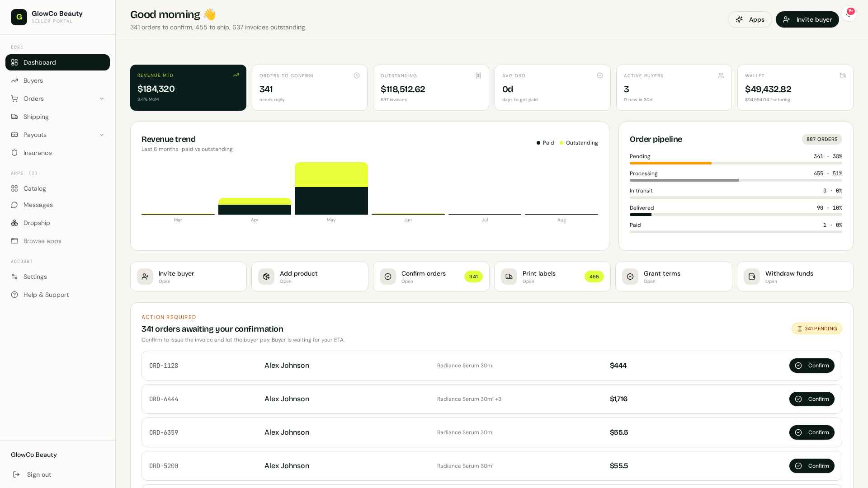Click the Apr bar in Revenue trend chart
The width and height of the screenshot is (868, 488).
(255, 206)
